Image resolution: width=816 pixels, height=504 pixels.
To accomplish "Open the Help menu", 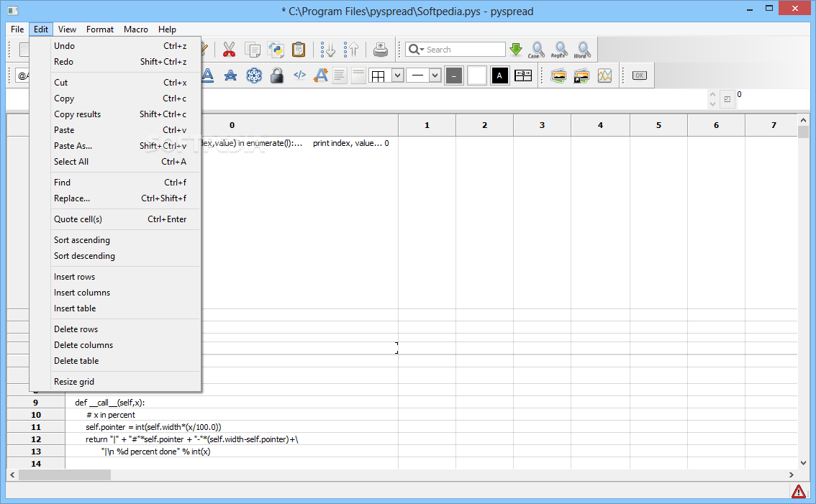I will coord(167,29).
